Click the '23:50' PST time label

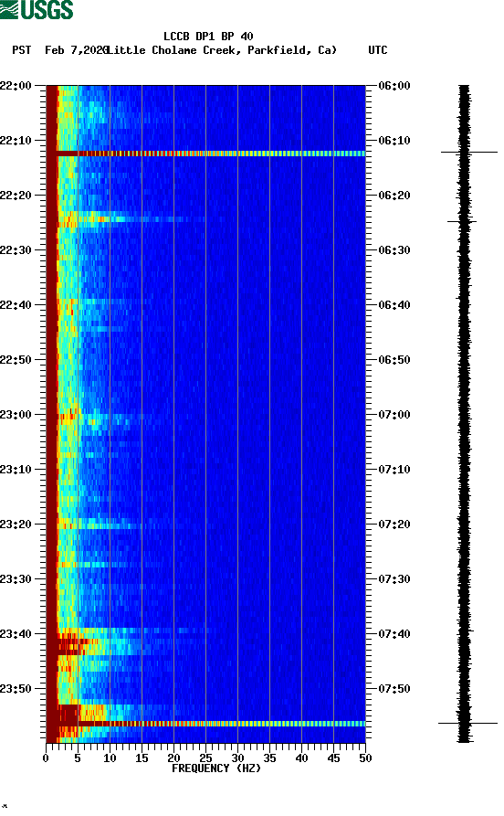tap(16, 689)
